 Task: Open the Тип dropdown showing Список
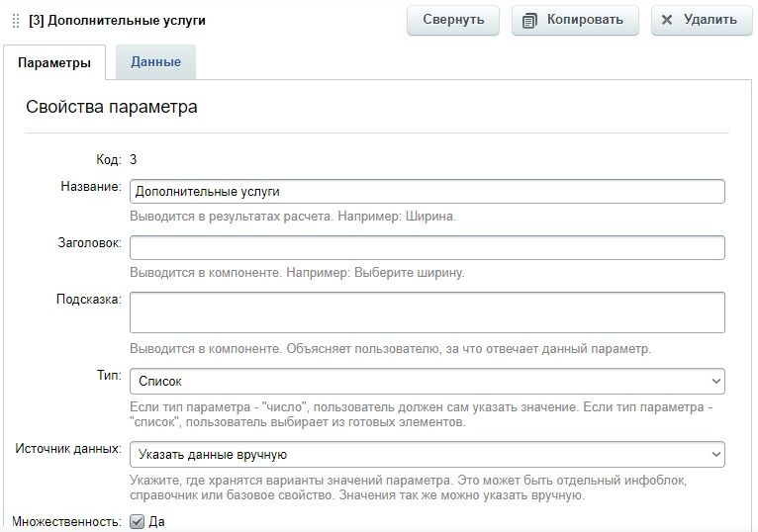[x=426, y=382]
